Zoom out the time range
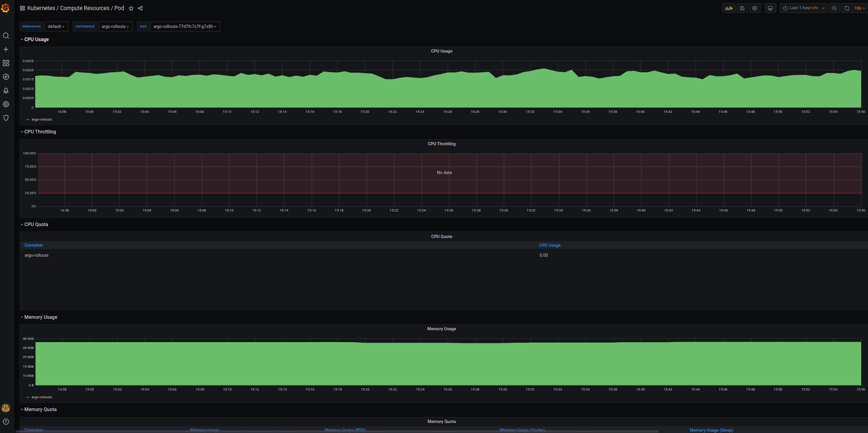The image size is (868, 433). click(x=834, y=8)
